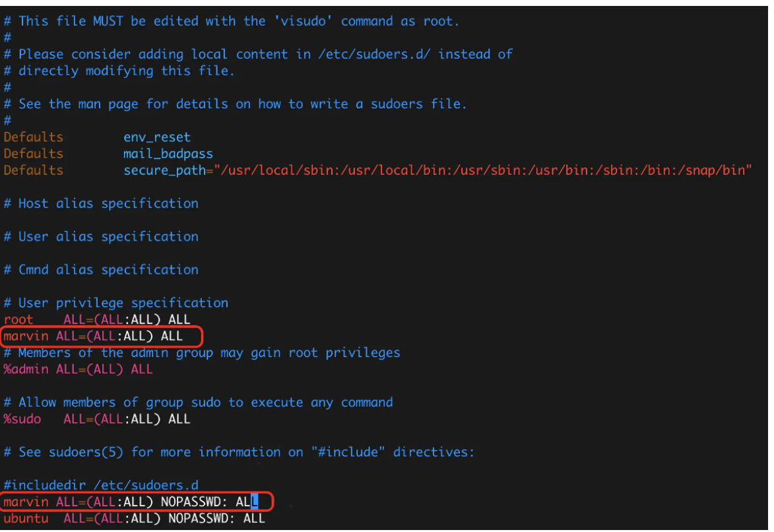Click the '%admin' group entry

(x=26, y=369)
